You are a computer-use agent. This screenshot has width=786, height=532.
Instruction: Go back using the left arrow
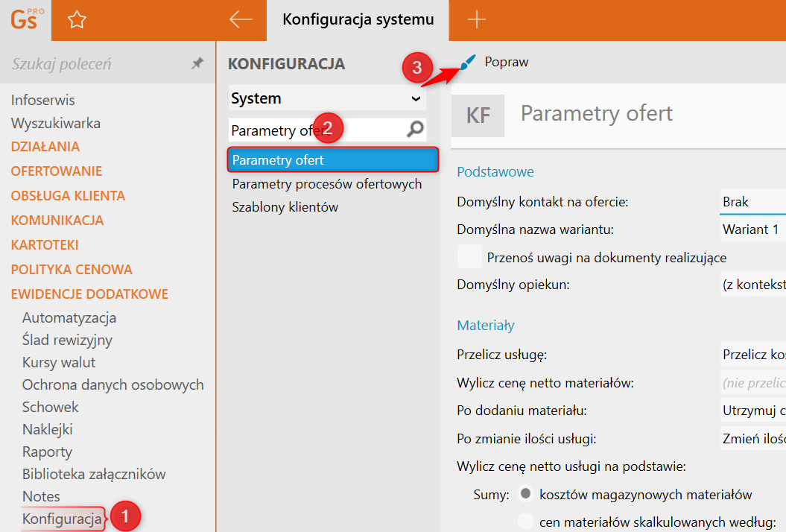click(241, 19)
